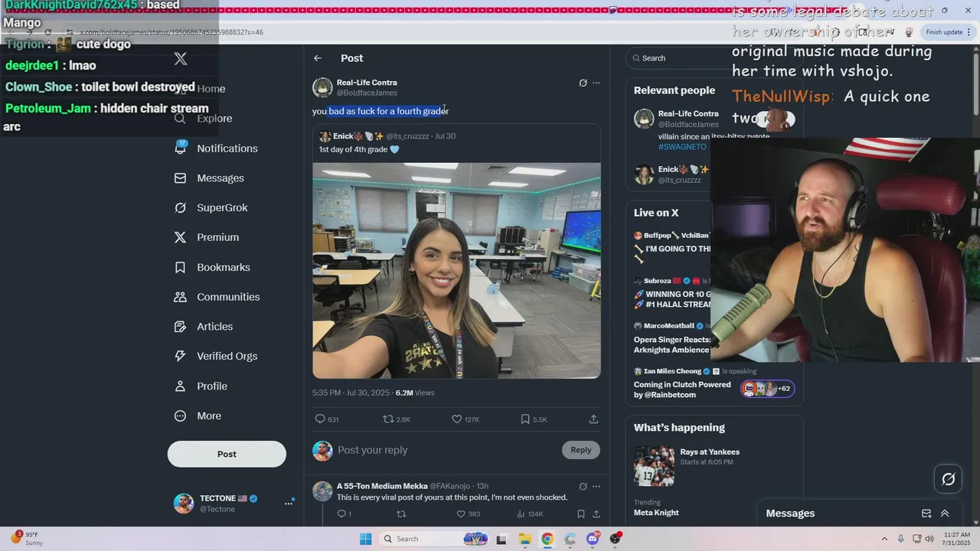Click the Articles icon in sidebar
Image resolution: width=980 pixels, height=551 pixels.
click(x=181, y=327)
